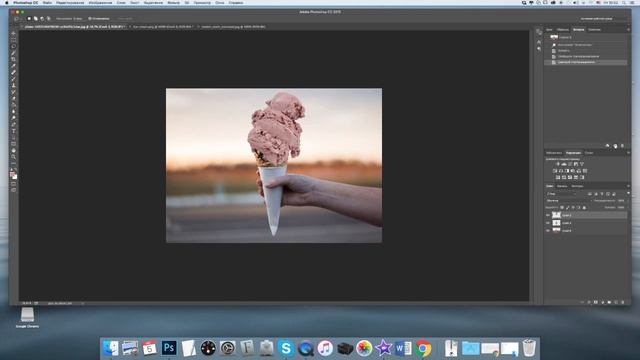Viewport: 640px width, 360px height.
Task: Toggle Quick Mask mode in toolbar
Action: point(13,184)
